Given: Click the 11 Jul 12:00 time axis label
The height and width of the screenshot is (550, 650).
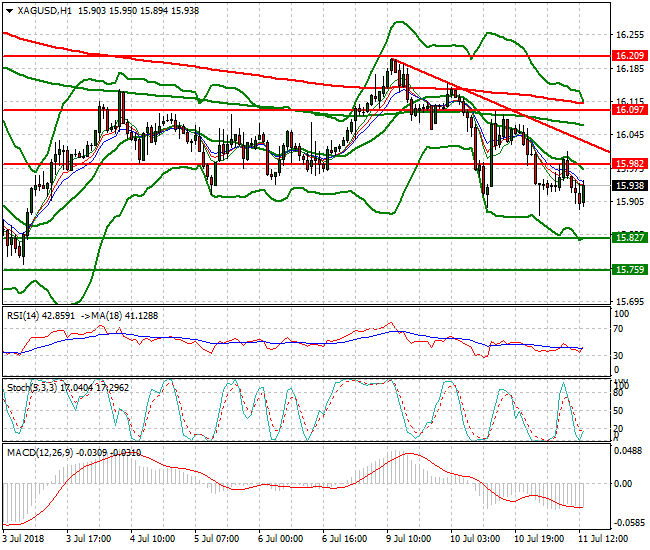Looking at the screenshot, I should 603,539.
